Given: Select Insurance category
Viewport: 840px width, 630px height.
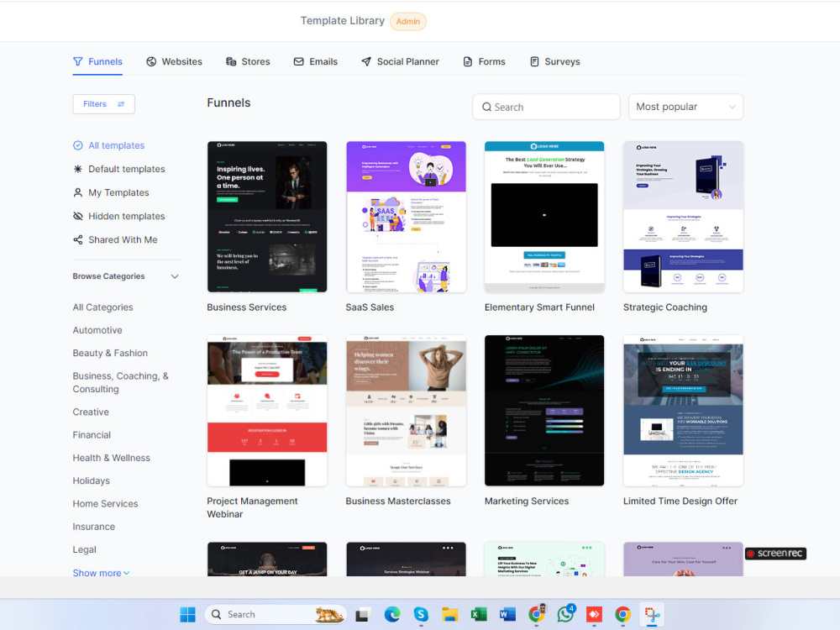Looking at the screenshot, I should 94,528.
